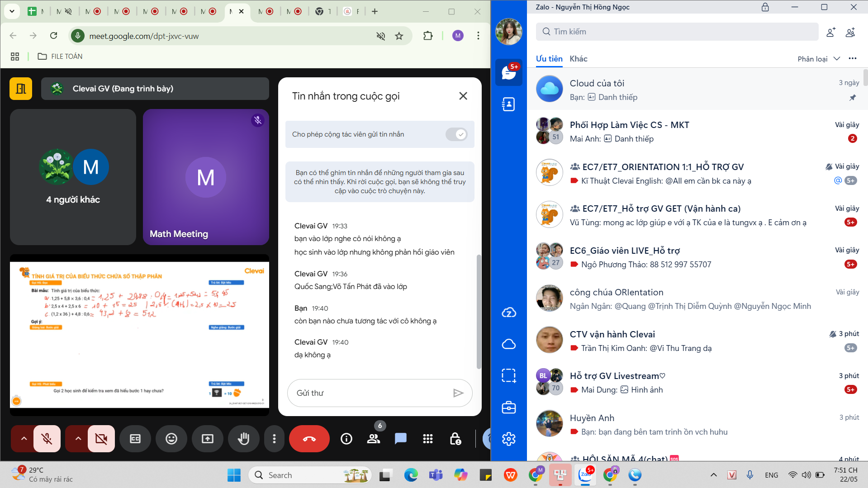
Task: Send an emoji reaction in Meet
Action: pos(171,439)
